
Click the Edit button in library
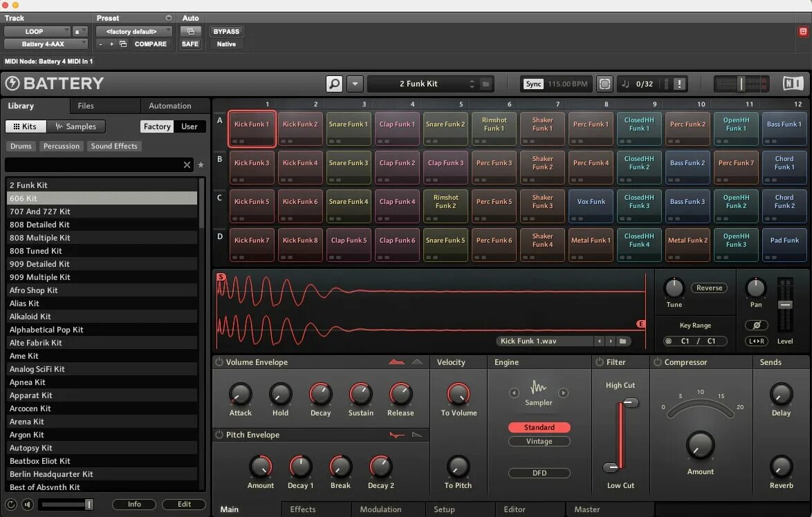(184, 504)
